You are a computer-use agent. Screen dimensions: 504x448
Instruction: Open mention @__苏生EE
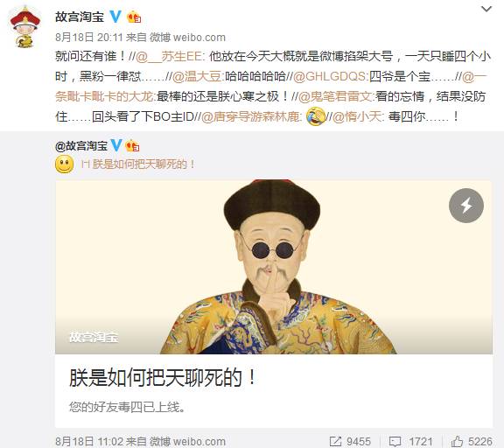(169, 57)
